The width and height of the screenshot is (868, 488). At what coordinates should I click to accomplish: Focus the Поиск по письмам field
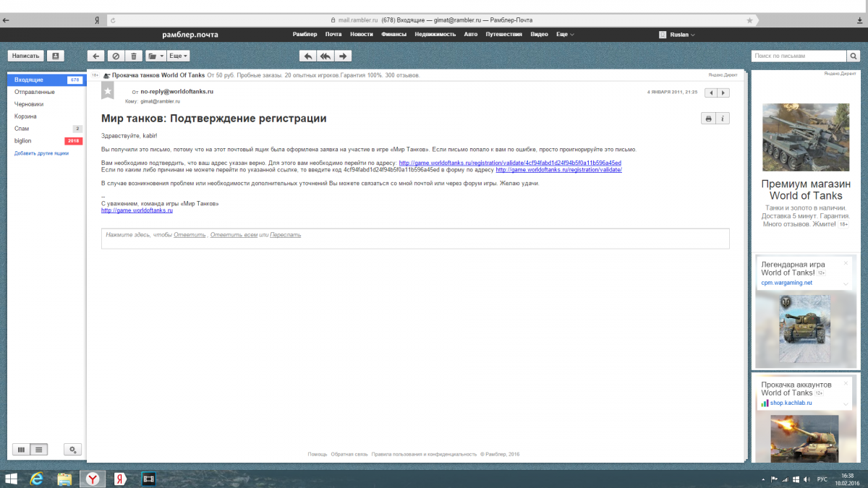click(799, 56)
